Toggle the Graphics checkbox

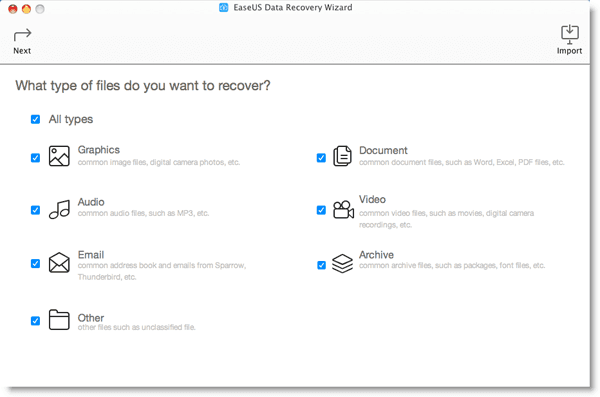coord(35,158)
